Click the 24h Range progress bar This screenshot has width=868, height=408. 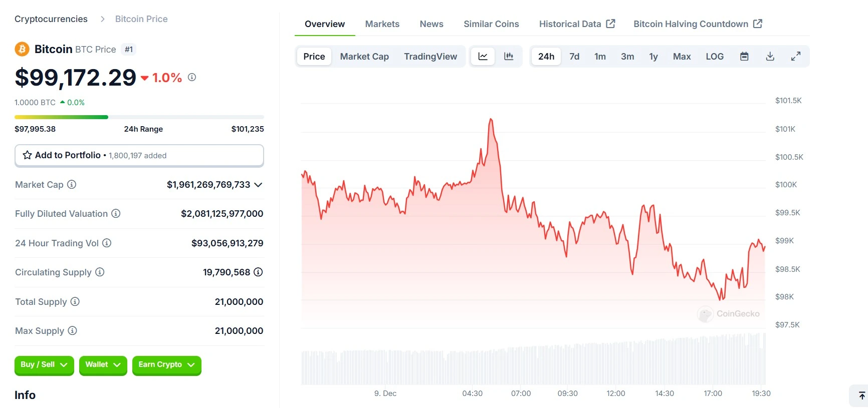(139, 117)
